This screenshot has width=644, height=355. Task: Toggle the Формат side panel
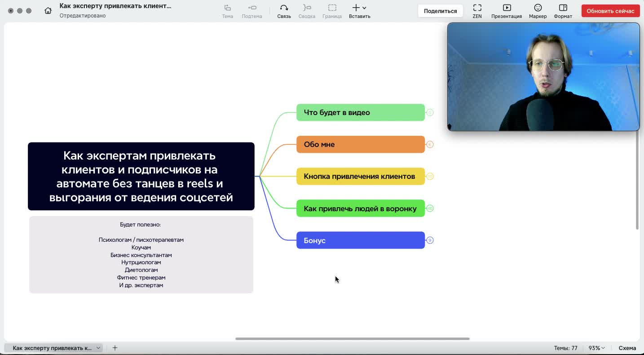563,11
